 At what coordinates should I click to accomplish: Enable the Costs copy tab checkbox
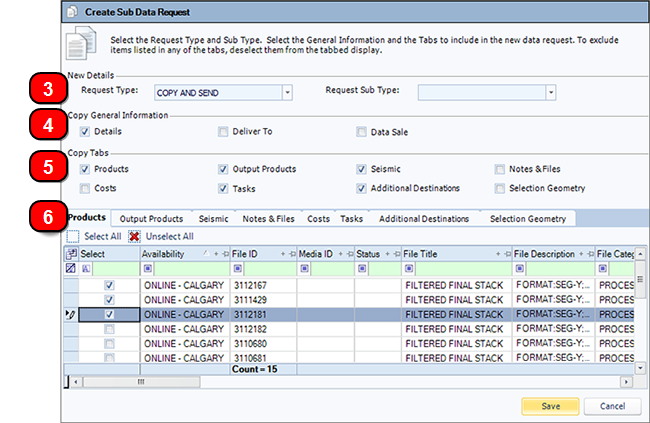coord(85,189)
